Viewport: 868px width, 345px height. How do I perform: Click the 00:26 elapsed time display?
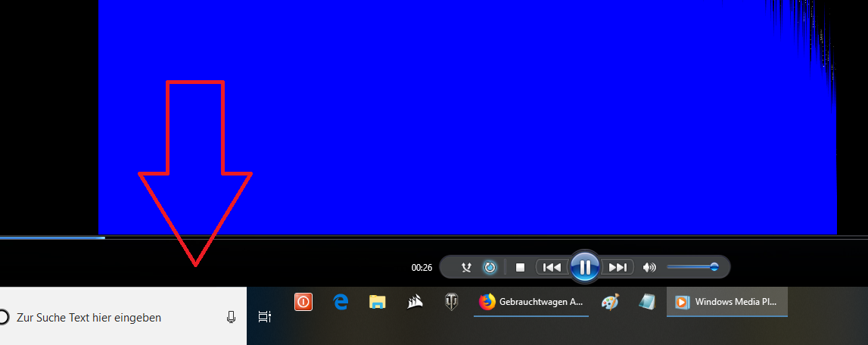click(422, 268)
